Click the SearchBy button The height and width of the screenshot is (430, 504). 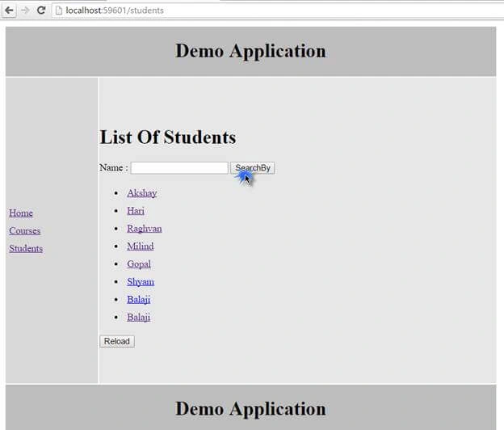point(252,168)
